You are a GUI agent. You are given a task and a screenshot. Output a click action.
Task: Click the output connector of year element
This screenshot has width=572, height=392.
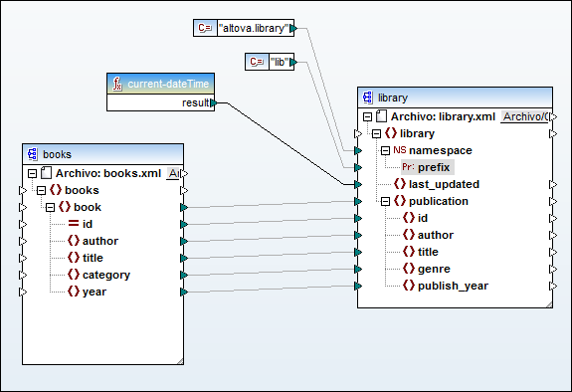(x=184, y=292)
